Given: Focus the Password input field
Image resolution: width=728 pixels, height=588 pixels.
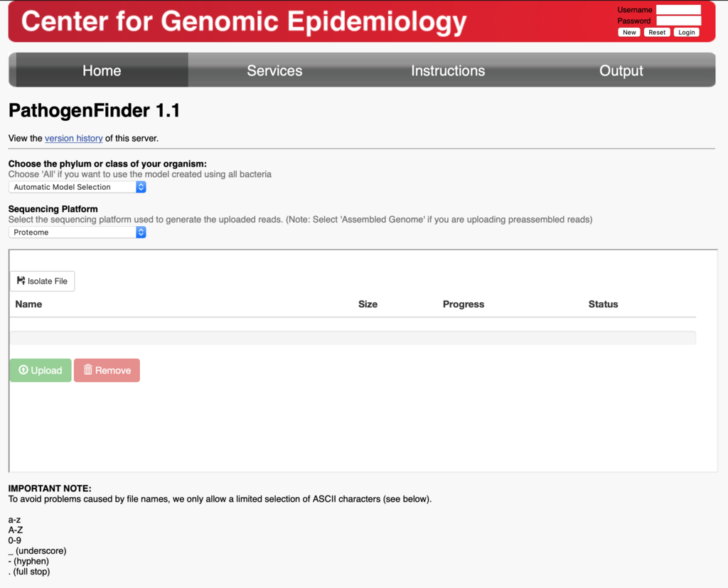Looking at the screenshot, I should click(678, 21).
